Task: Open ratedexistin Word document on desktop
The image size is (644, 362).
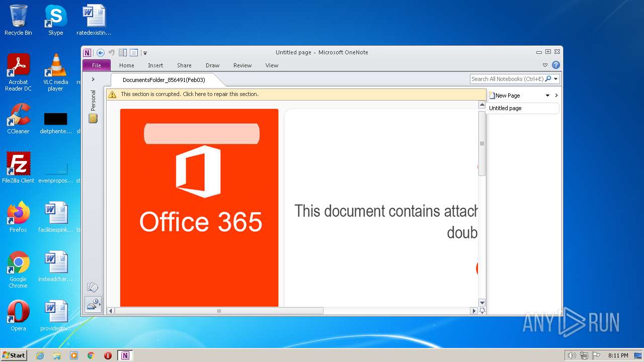Action: click(x=94, y=20)
